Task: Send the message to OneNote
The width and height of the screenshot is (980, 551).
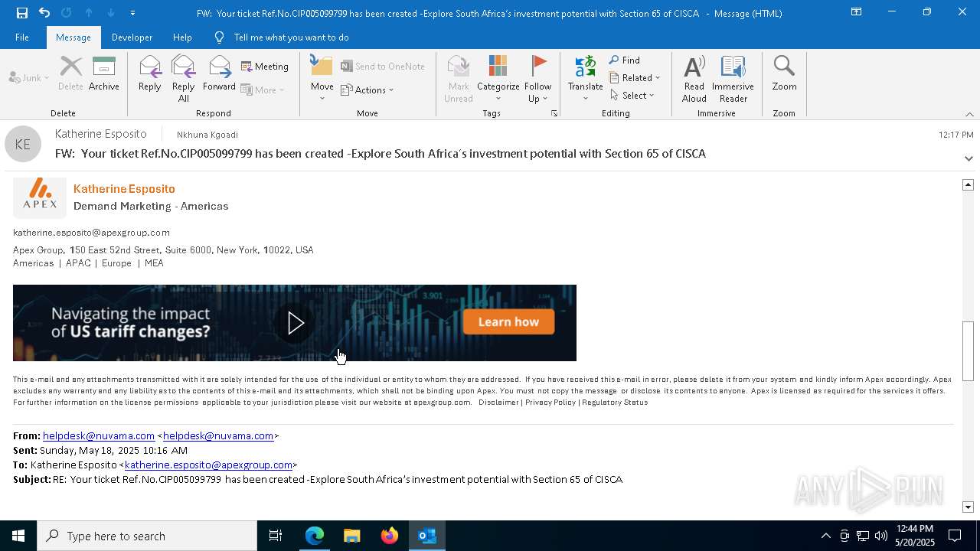Action: tap(382, 67)
